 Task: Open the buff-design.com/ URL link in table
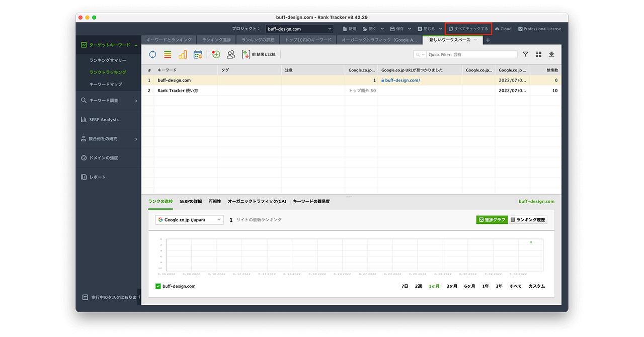(402, 80)
